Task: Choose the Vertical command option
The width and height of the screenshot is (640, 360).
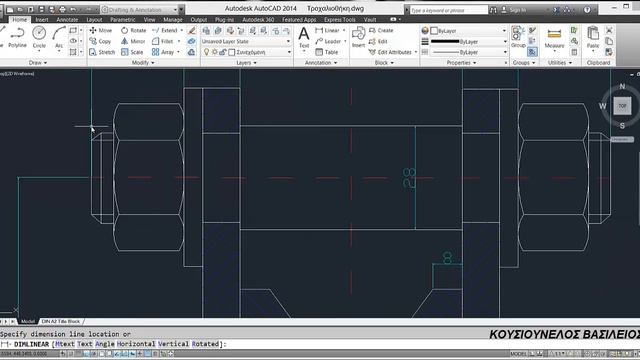Action: click(x=173, y=344)
